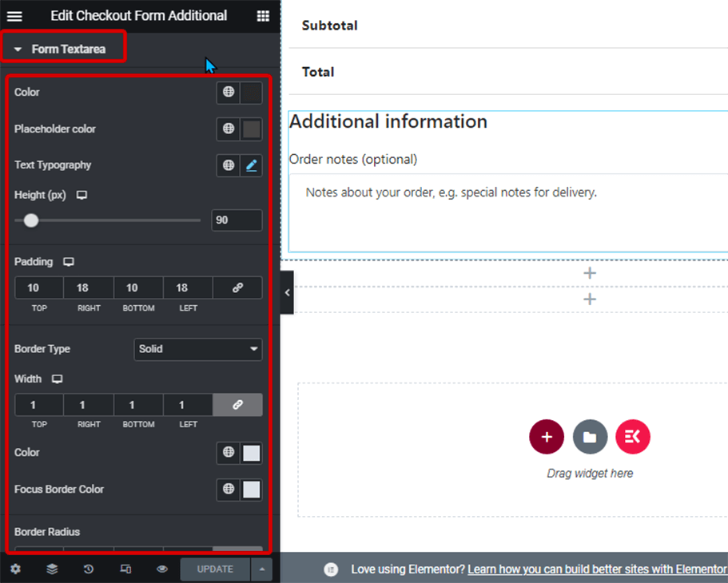Switch responsive mode icon

pyautogui.click(x=125, y=569)
